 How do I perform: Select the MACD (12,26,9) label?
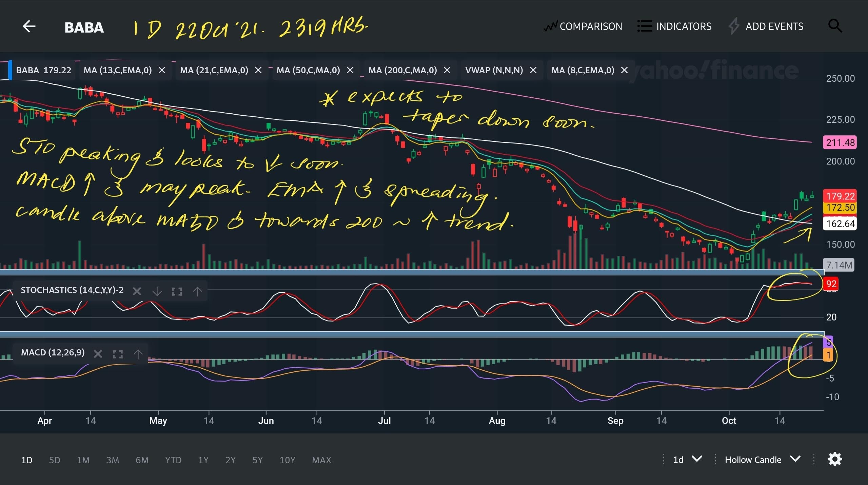click(x=53, y=352)
